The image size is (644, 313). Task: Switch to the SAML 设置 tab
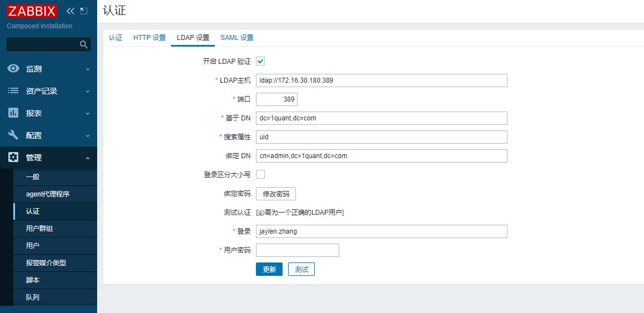click(237, 38)
